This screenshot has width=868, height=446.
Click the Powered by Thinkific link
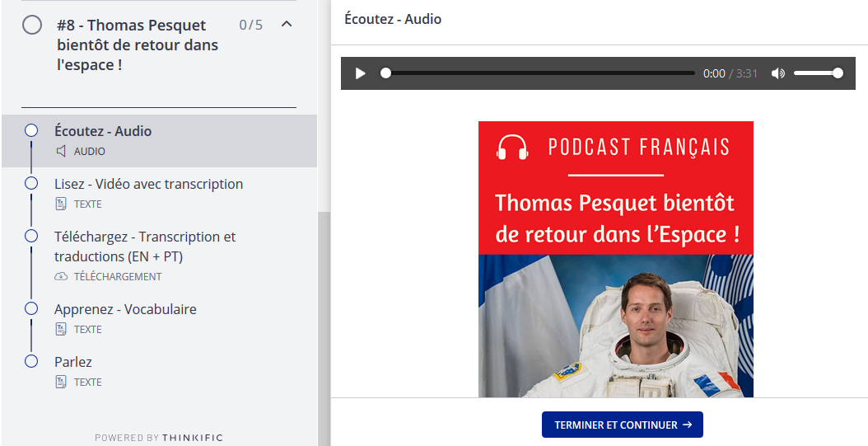point(159,437)
